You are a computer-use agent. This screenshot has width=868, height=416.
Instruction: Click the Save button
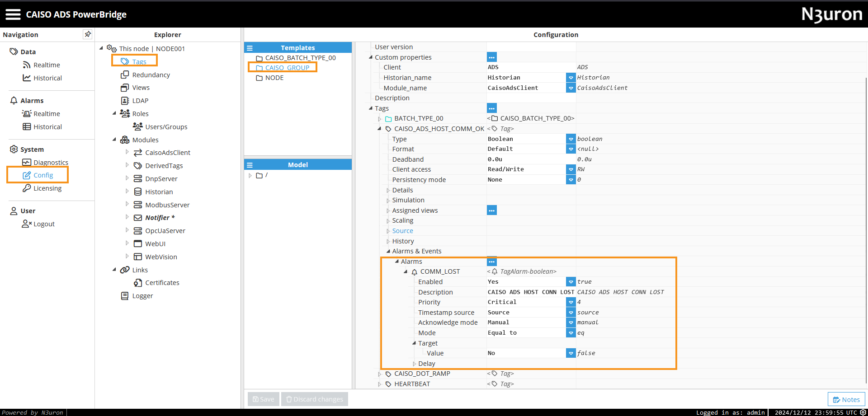coord(264,399)
